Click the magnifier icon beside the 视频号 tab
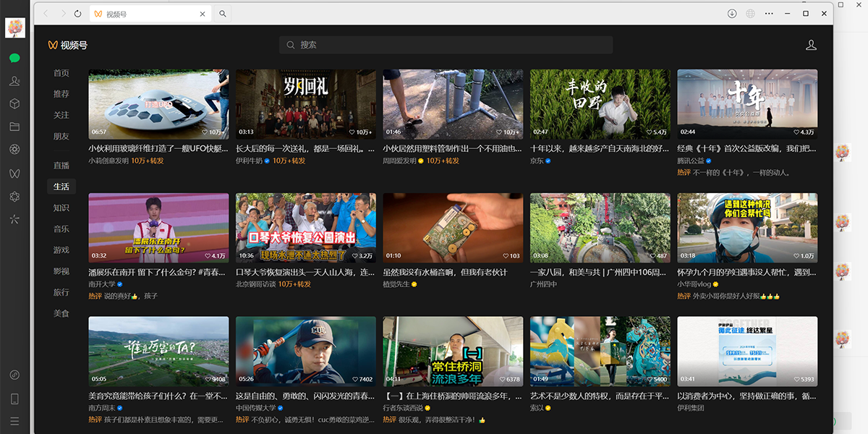 (223, 14)
